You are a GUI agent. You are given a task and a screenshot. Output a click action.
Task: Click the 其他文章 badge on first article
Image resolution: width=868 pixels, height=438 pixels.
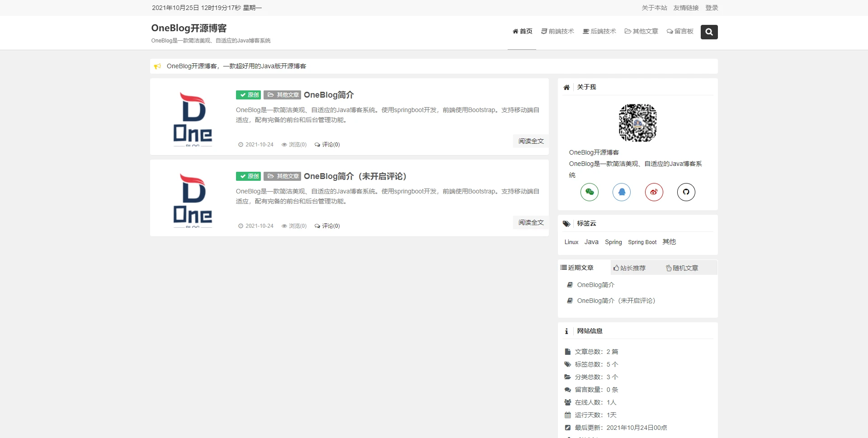[282, 95]
